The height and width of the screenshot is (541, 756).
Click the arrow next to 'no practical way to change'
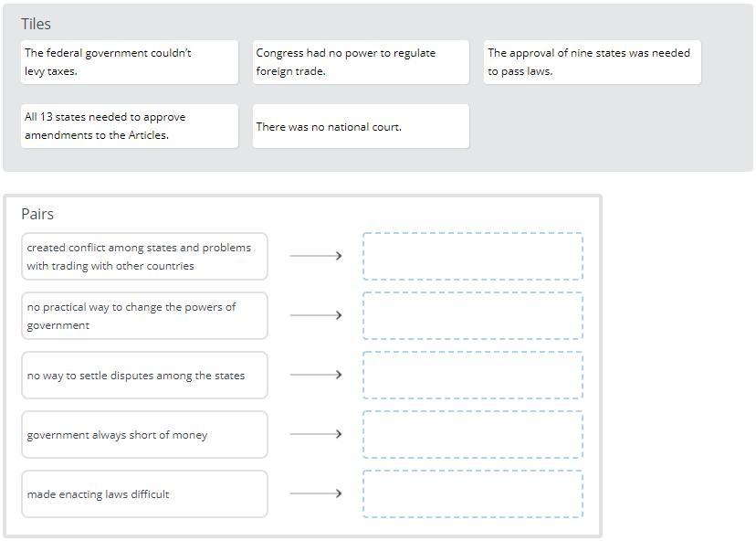click(x=315, y=315)
